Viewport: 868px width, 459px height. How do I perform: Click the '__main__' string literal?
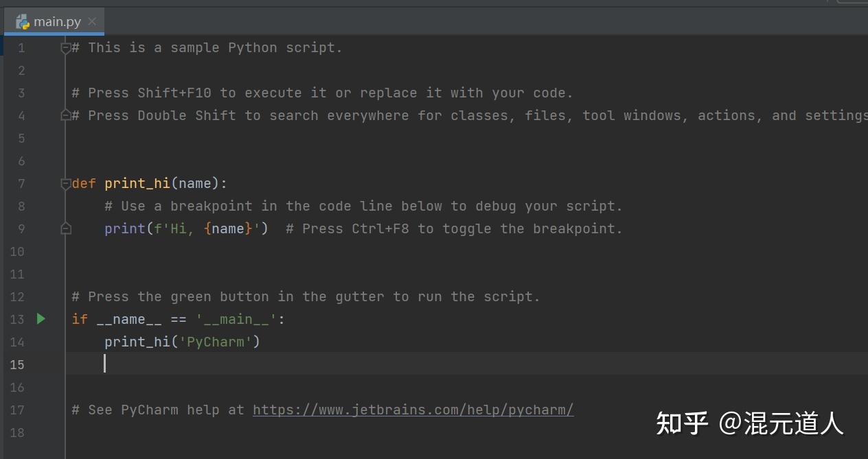point(236,320)
